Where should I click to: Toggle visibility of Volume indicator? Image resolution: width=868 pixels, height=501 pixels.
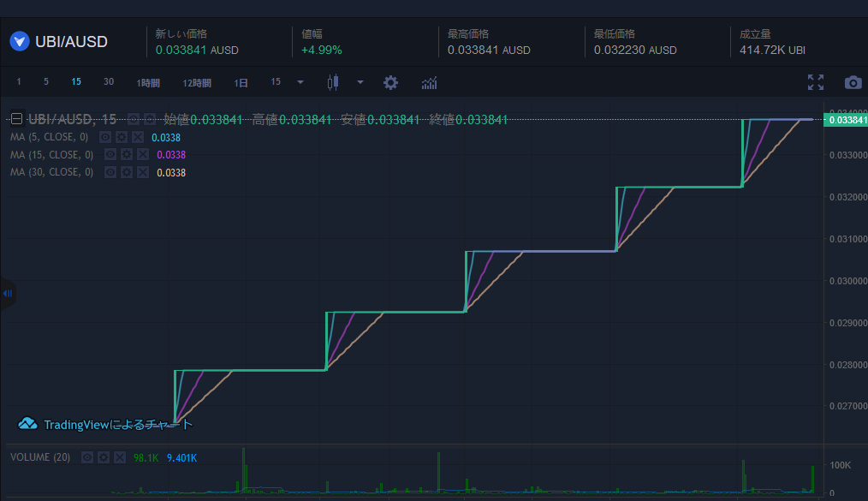(87, 458)
